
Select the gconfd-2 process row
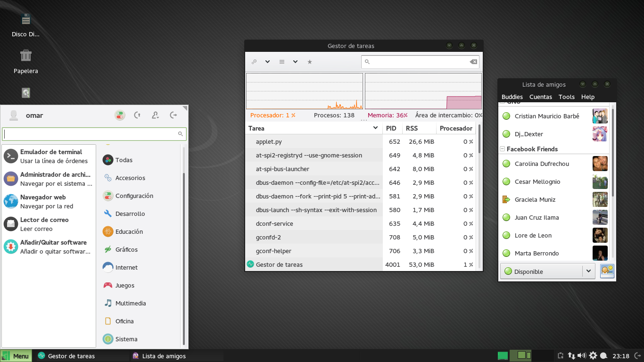[361, 237]
